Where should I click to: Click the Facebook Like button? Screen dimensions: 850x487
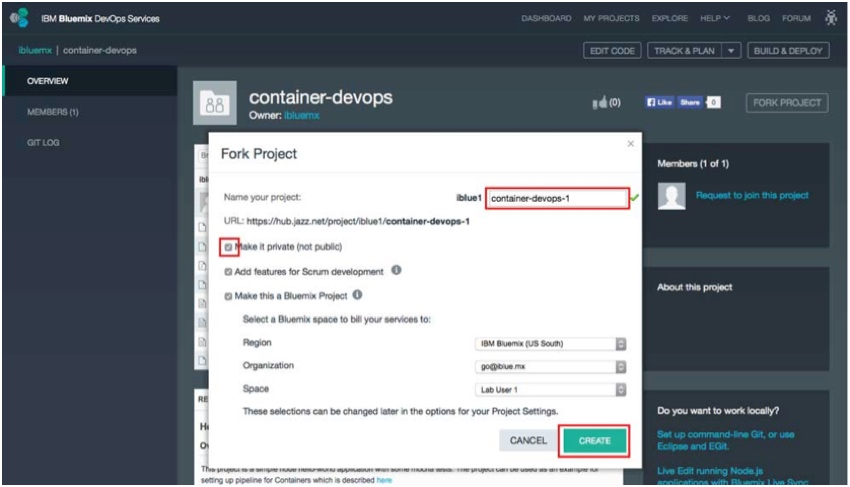[659, 102]
